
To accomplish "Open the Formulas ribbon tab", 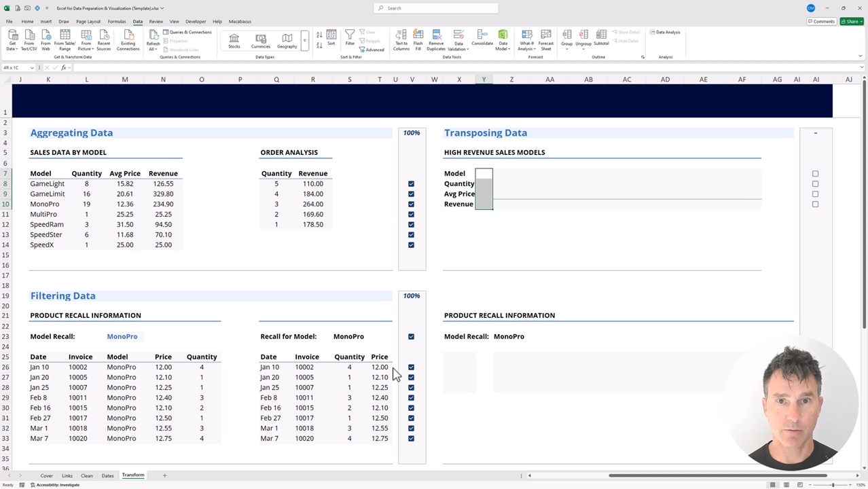I will click(x=116, y=22).
